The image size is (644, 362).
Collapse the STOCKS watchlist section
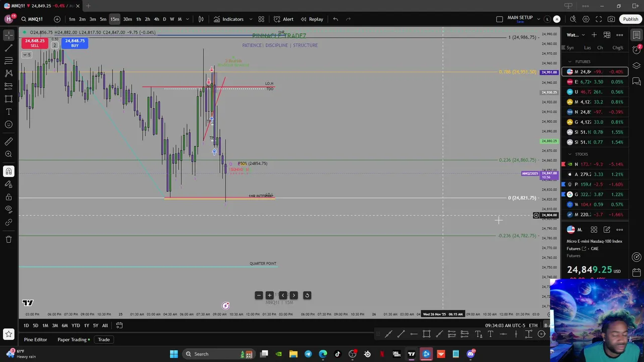coord(570,154)
